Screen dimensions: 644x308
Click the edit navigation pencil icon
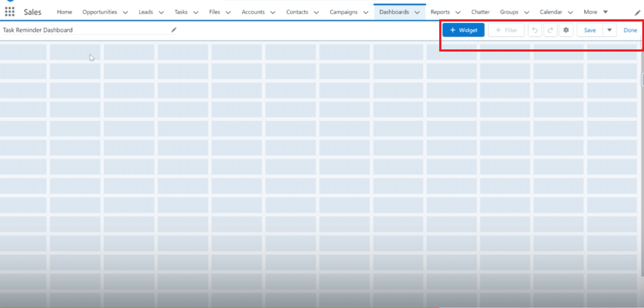[x=637, y=13]
